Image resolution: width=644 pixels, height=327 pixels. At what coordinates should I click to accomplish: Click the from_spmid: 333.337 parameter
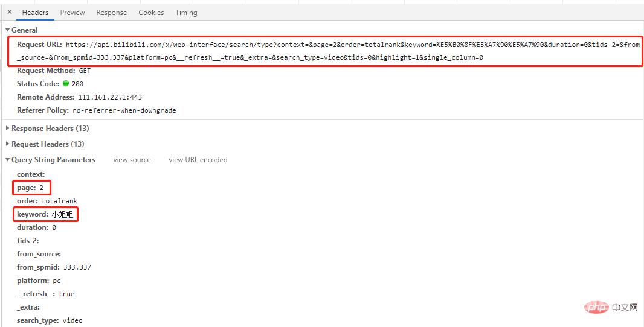[x=54, y=267]
